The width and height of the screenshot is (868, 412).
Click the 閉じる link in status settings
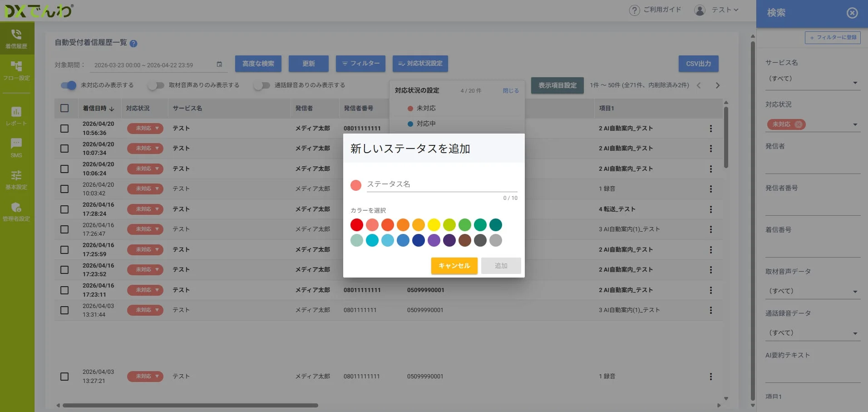point(511,91)
